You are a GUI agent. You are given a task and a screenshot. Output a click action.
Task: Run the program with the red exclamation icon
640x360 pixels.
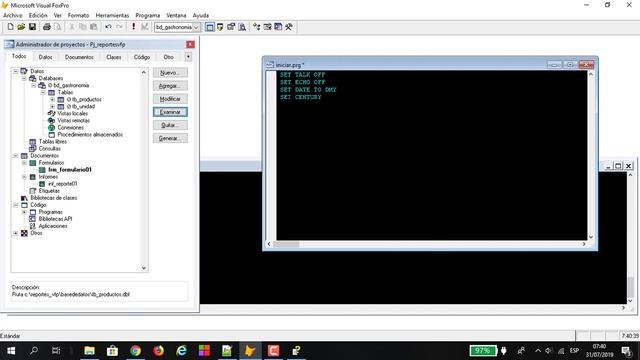[133, 27]
